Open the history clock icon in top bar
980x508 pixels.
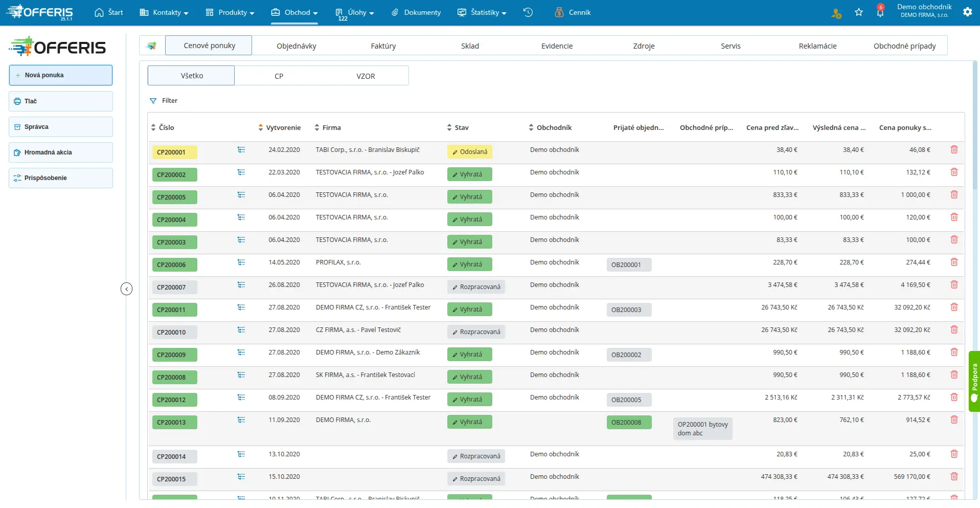(528, 12)
